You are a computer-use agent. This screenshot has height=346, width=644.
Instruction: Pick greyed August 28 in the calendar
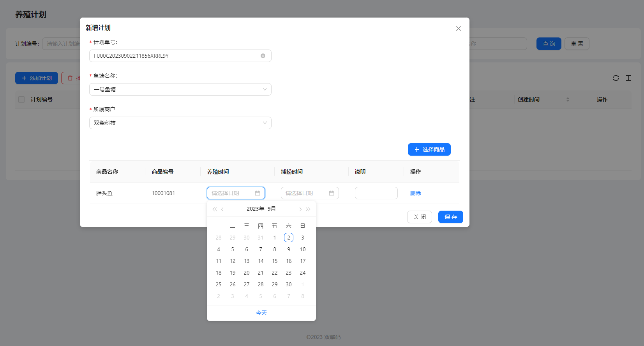pyautogui.click(x=219, y=238)
